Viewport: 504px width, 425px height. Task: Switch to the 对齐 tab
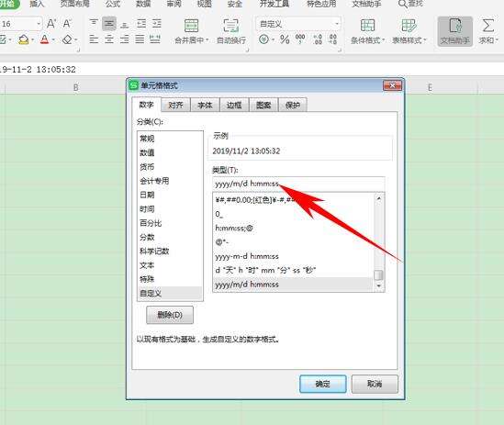click(175, 105)
